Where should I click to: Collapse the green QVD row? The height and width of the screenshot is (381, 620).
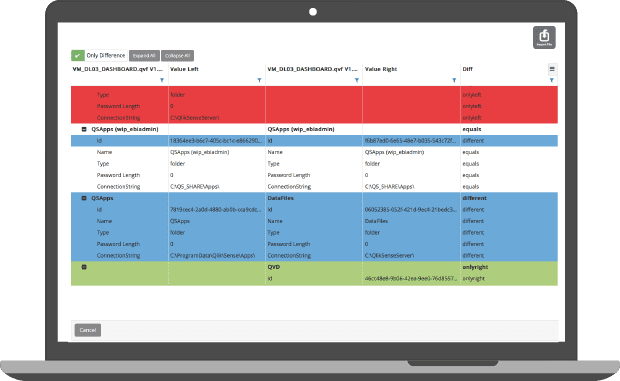[84, 267]
